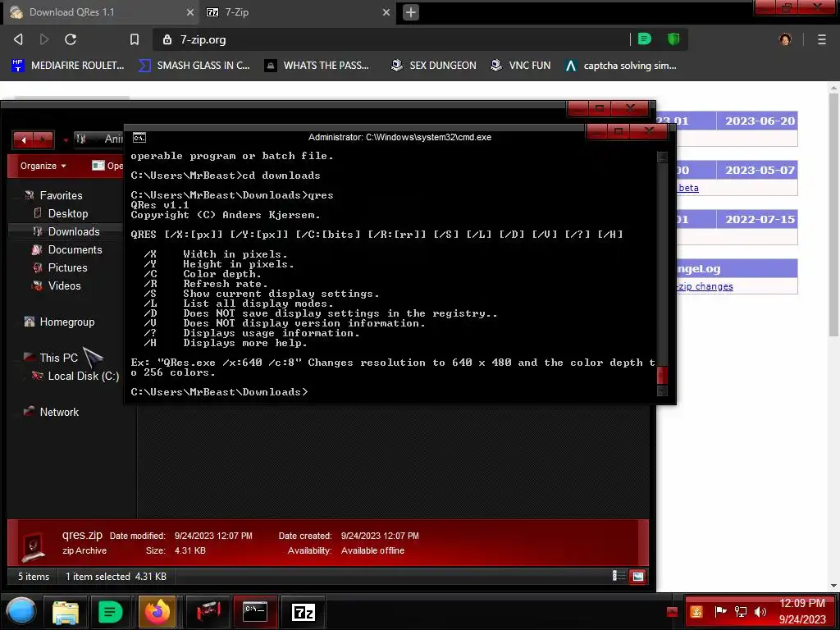Close the 7-Zip tab
This screenshot has height=630, width=840.
pyautogui.click(x=386, y=12)
